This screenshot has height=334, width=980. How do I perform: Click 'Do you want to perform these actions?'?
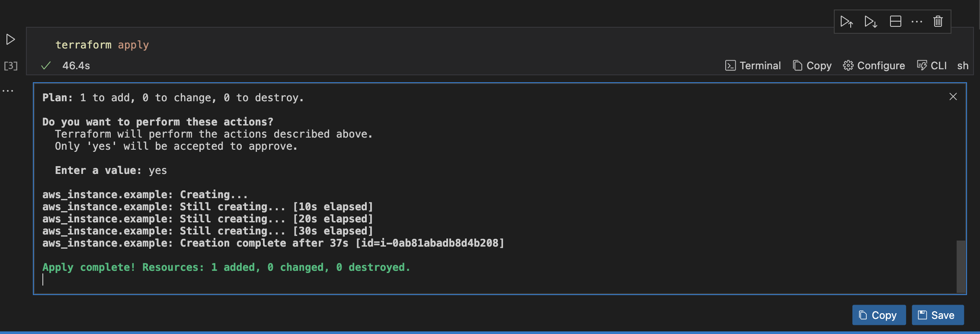coord(158,122)
